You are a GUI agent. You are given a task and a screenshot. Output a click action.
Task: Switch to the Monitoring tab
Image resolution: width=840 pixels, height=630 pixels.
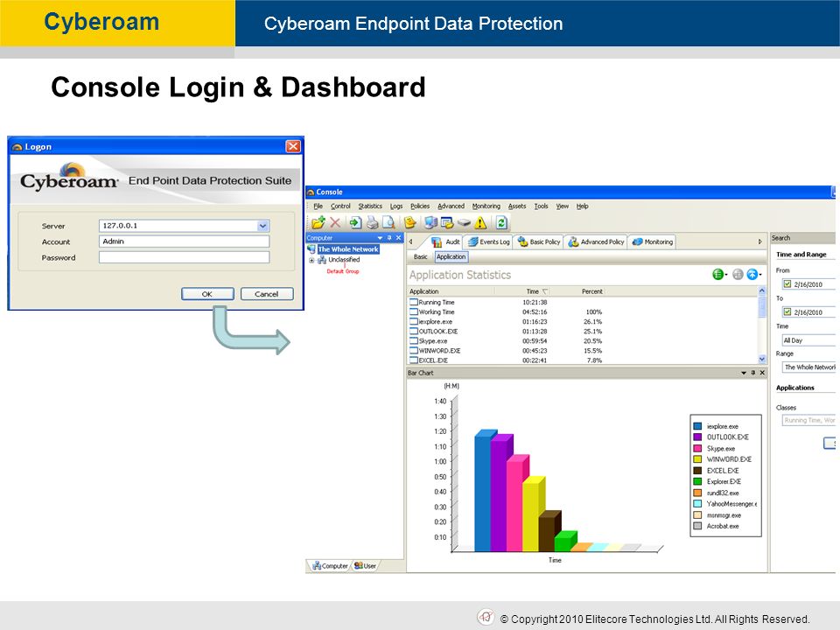point(652,242)
